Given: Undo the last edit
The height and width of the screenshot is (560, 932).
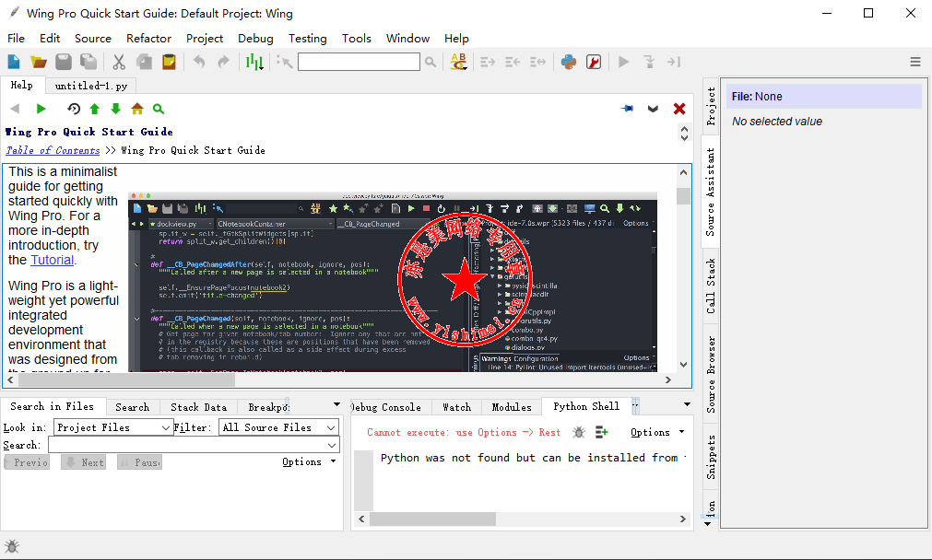Looking at the screenshot, I should (x=199, y=62).
